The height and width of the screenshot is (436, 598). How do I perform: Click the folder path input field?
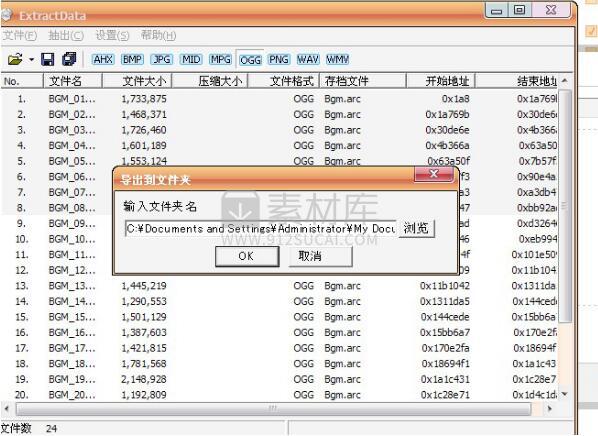coord(260,228)
